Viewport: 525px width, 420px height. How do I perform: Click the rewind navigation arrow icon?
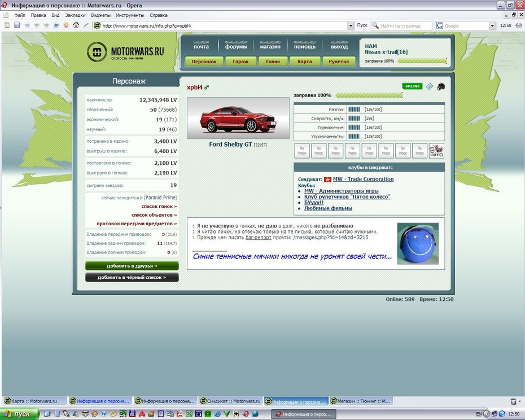pos(27,25)
